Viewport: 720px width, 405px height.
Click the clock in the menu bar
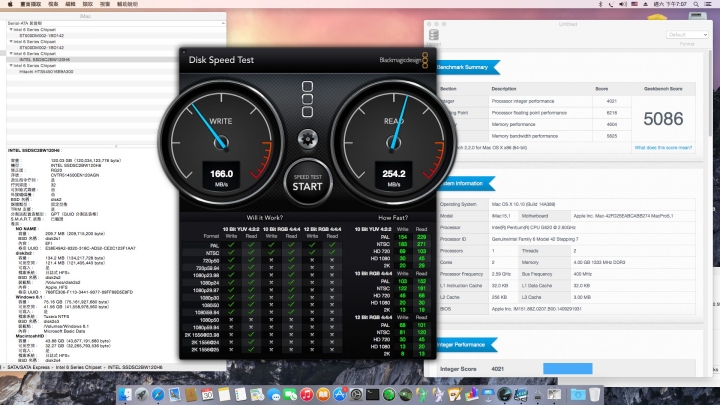670,4
